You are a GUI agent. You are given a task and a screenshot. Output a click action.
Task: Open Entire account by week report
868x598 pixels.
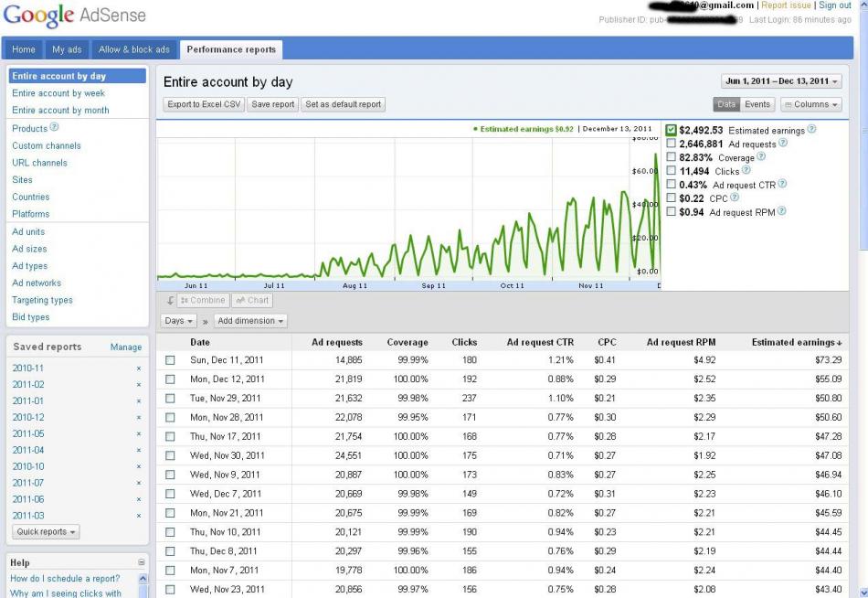tap(58, 93)
